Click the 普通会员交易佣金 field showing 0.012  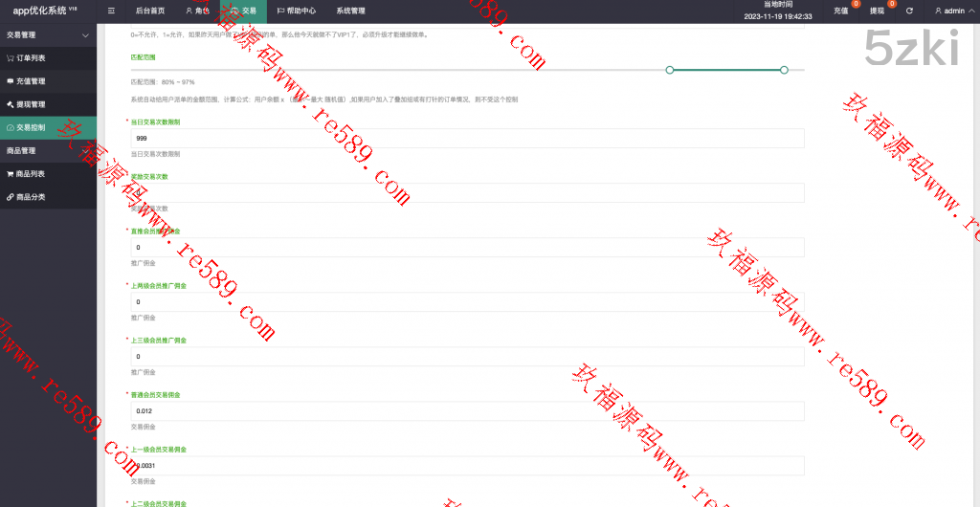click(x=467, y=411)
